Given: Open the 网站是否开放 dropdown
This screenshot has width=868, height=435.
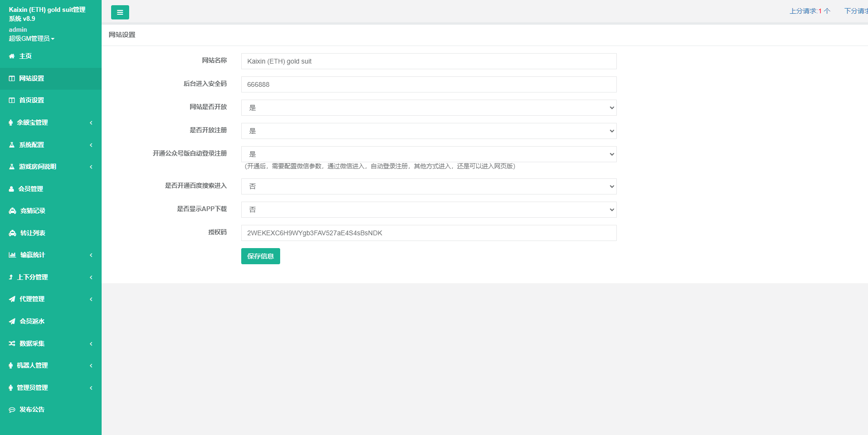Looking at the screenshot, I should (428, 108).
